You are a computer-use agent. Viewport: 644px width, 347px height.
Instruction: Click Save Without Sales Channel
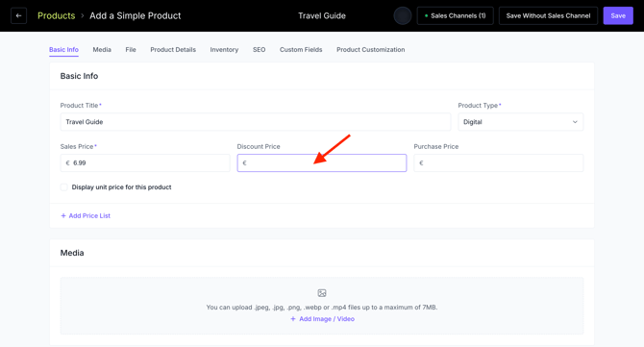coord(548,15)
